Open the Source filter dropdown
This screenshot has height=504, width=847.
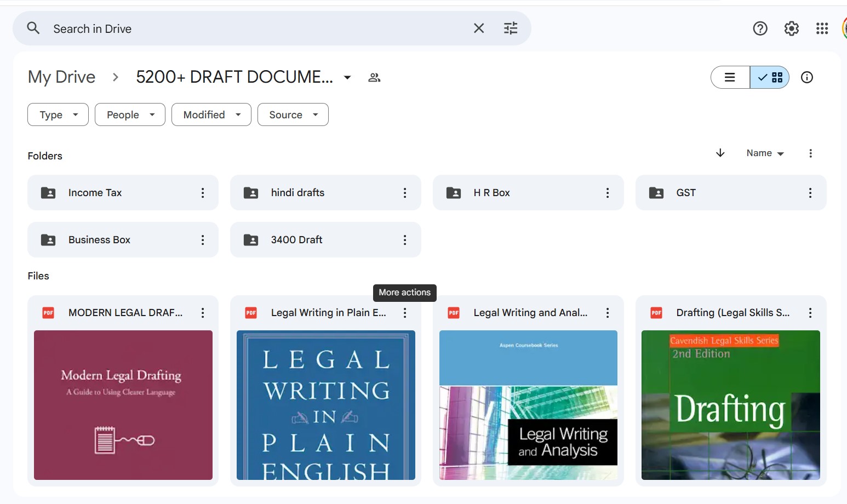[293, 114]
